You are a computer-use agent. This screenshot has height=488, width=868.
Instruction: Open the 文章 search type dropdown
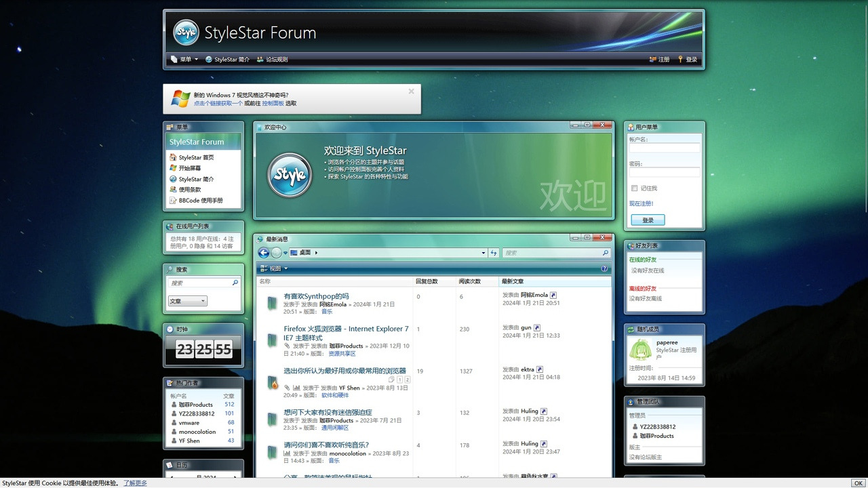[x=188, y=301]
